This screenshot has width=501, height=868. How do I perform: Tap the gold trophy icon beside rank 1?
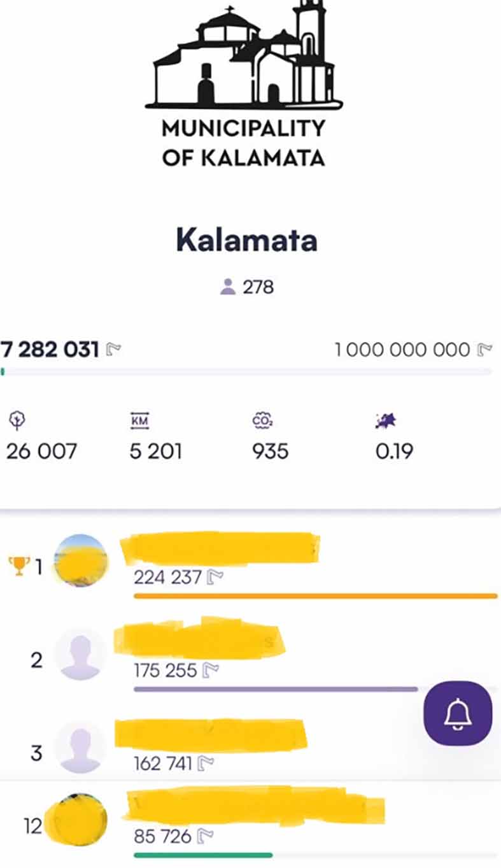[x=19, y=566]
